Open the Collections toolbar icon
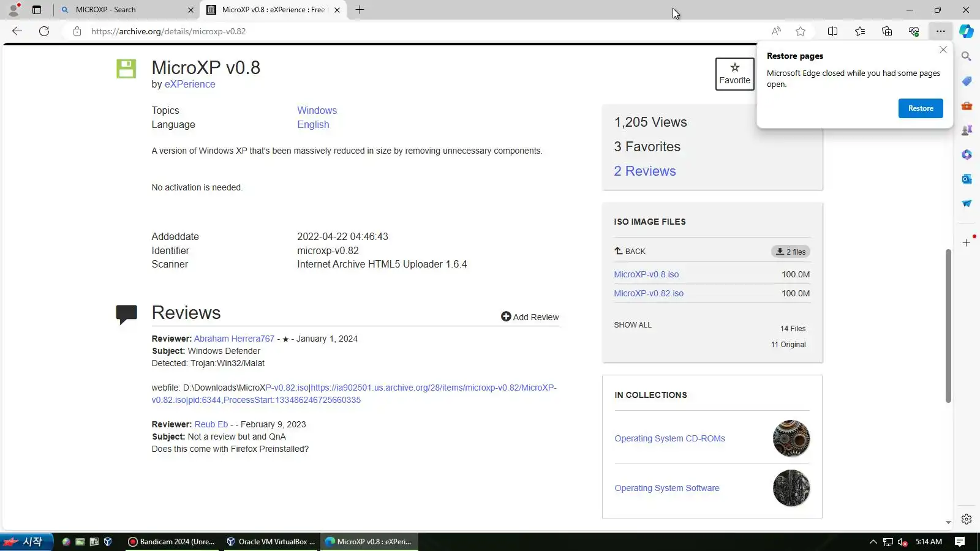Viewport: 980px width, 551px height. pos(887,31)
